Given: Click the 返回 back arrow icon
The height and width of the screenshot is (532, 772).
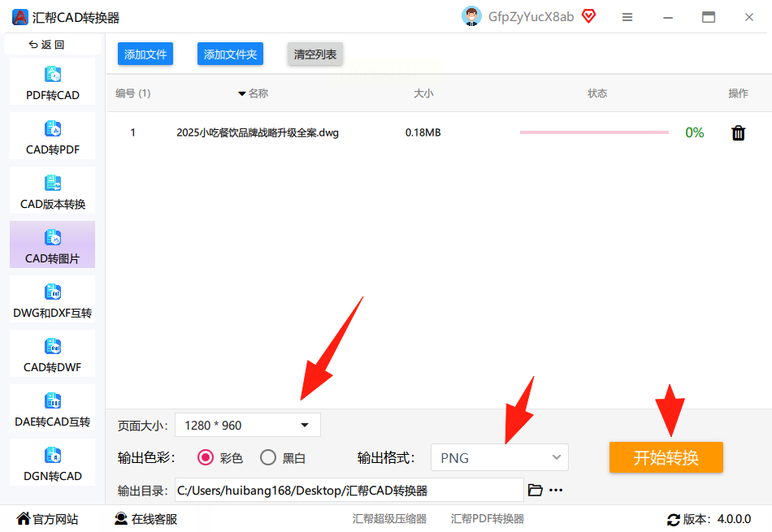Looking at the screenshot, I should click(x=33, y=45).
